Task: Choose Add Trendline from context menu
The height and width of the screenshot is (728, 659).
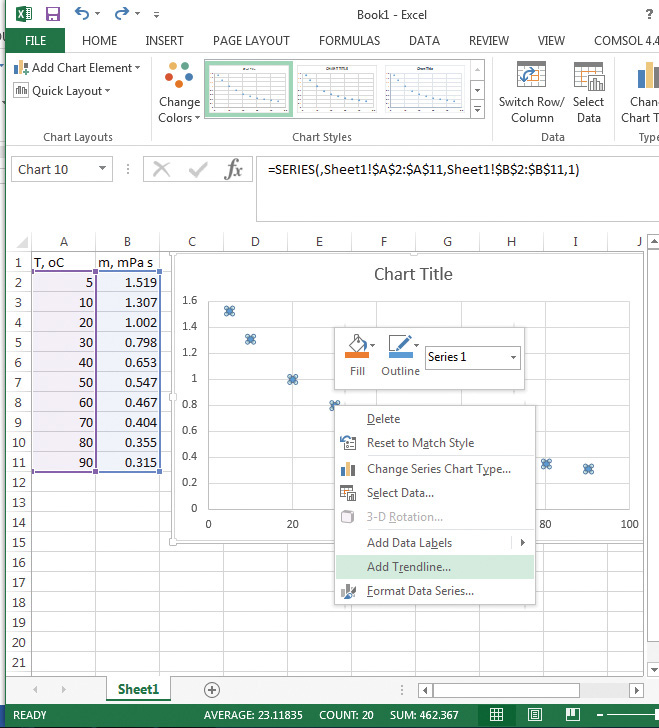Action: (408, 567)
